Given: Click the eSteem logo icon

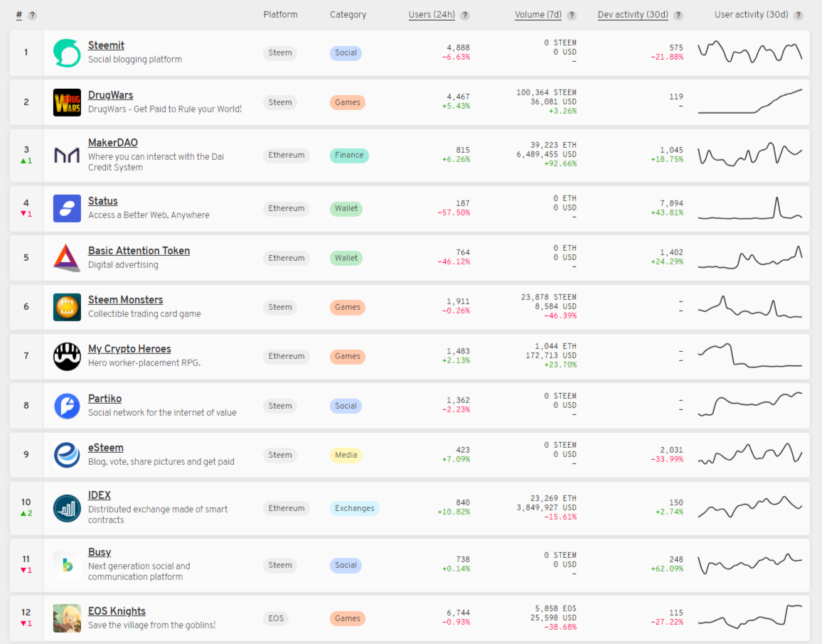Looking at the screenshot, I should (67, 455).
